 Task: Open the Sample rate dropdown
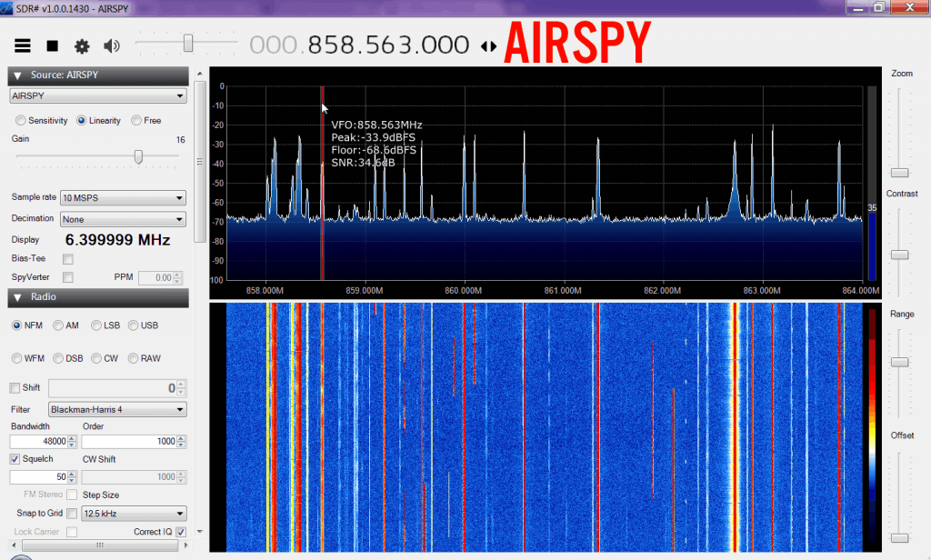pyautogui.click(x=123, y=197)
